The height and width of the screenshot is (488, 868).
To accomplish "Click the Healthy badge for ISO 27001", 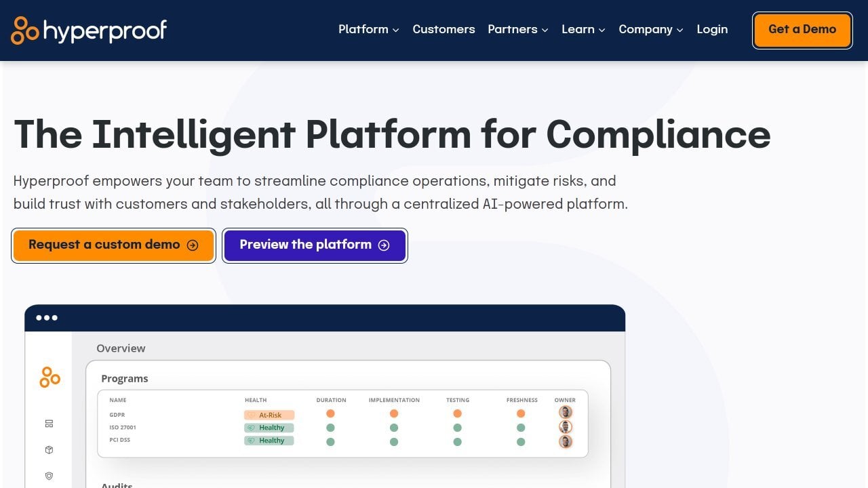I will (269, 427).
